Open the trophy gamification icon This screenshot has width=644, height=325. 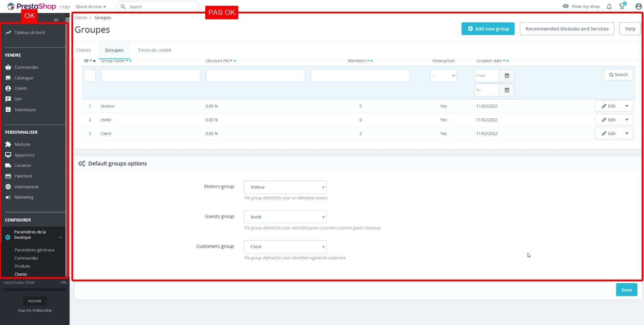[622, 6]
